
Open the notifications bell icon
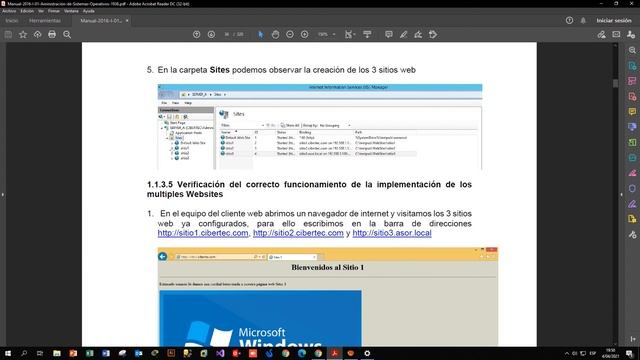pyautogui.click(x=583, y=20)
